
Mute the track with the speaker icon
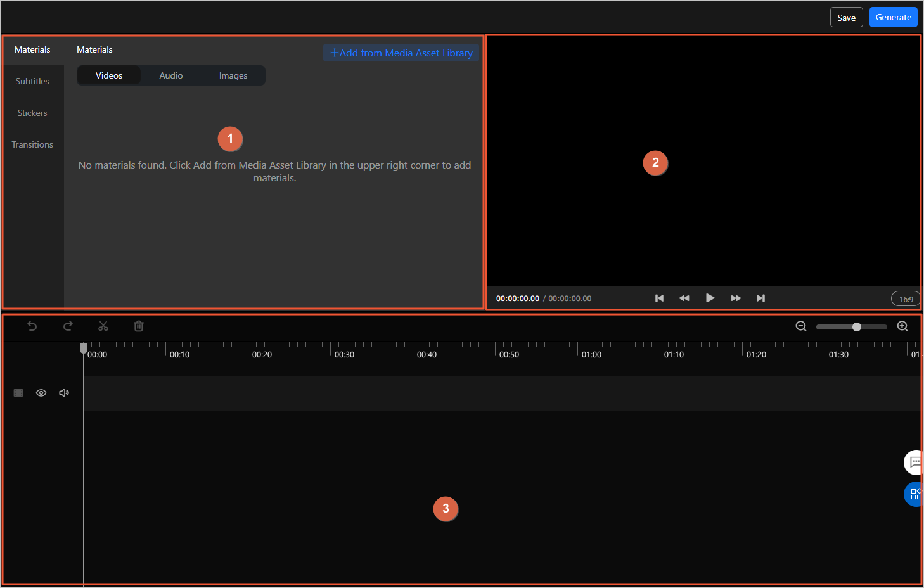click(x=64, y=393)
